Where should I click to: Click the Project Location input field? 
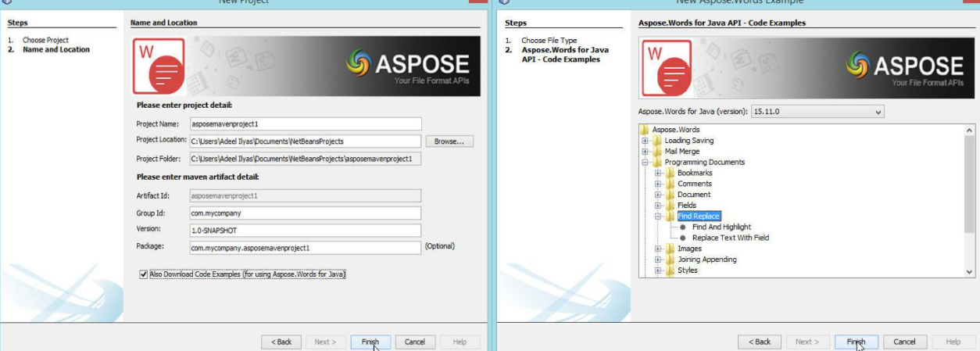point(305,141)
